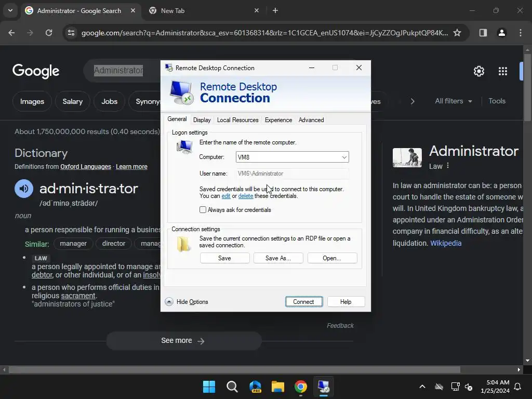Follow the sacrament definition link
The image size is (532, 399).
point(78,296)
